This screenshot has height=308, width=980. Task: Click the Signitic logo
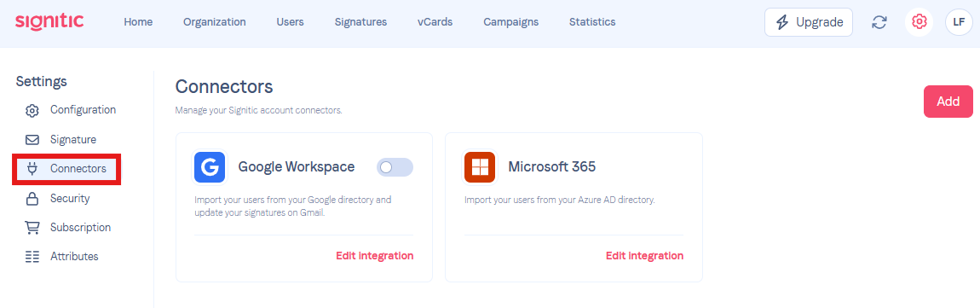(49, 21)
